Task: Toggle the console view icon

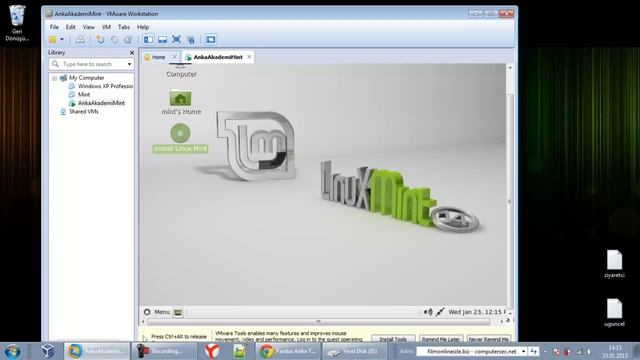Action: [211, 40]
